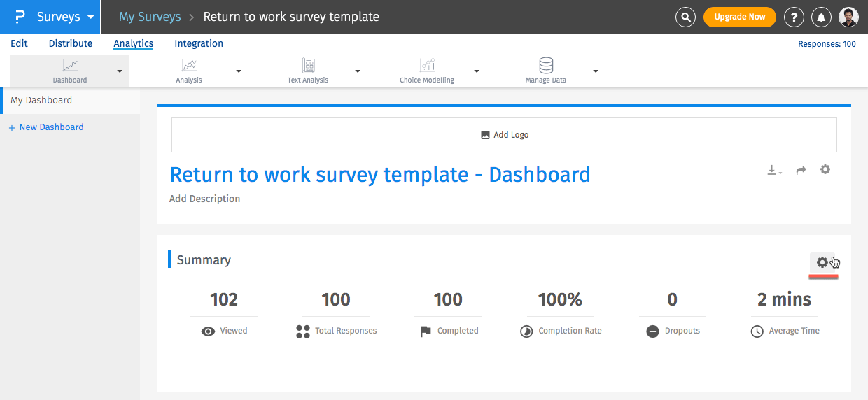Screen dimensions: 868x400
Task: Open the help question mark icon
Action: pyautogui.click(x=793, y=17)
